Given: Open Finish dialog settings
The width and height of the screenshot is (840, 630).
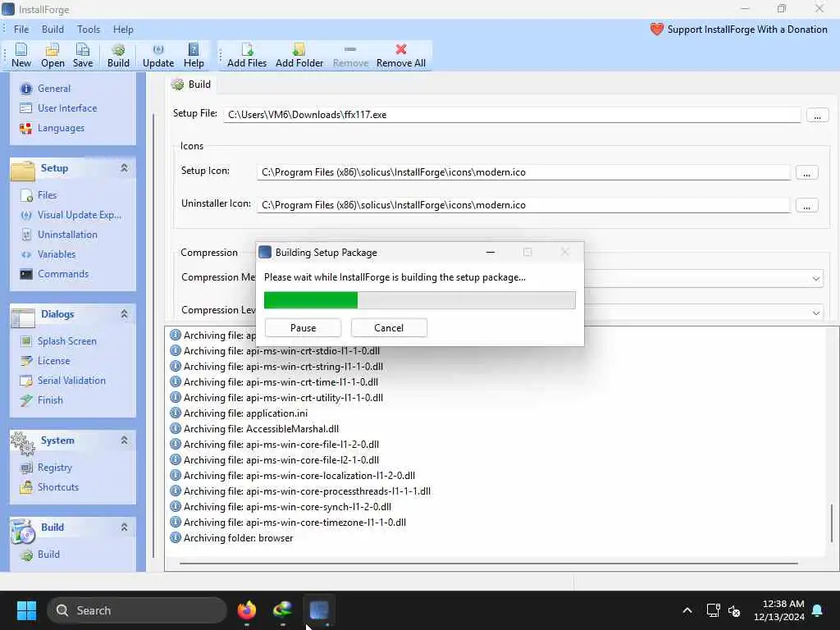Looking at the screenshot, I should pyautogui.click(x=50, y=400).
